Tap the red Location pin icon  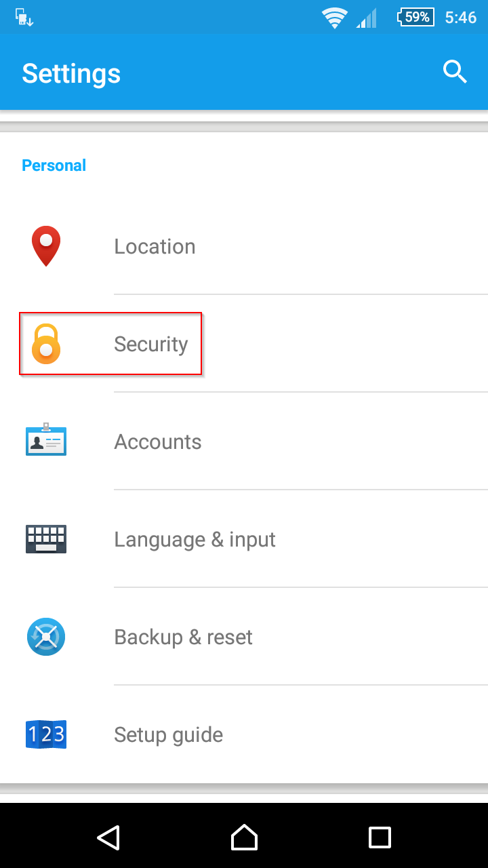click(x=46, y=246)
